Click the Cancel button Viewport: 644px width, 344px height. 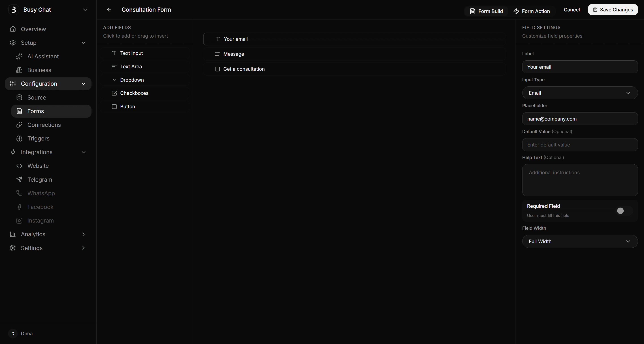[x=572, y=9]
